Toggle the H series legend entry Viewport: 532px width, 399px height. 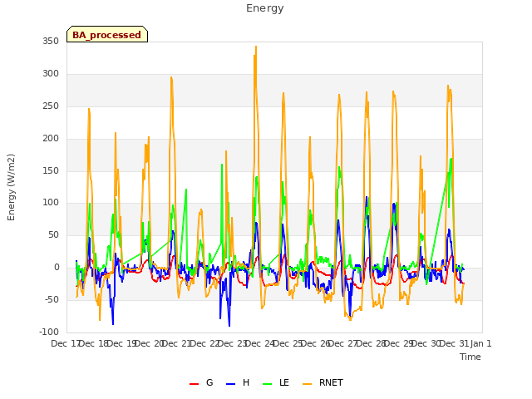point(238,382)
